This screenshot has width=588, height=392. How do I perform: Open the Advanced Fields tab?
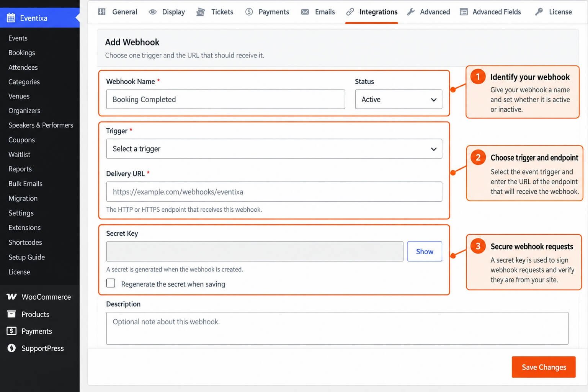pyautogui.click(x=490, y=12)
